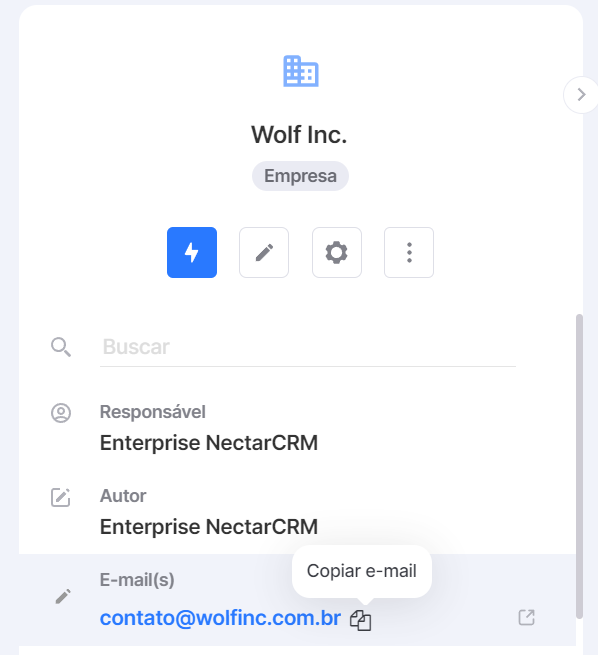The height and width of the screenshot is (655, 598).
Task: Click the E-mail(s) field label
Action: (137, 579)
